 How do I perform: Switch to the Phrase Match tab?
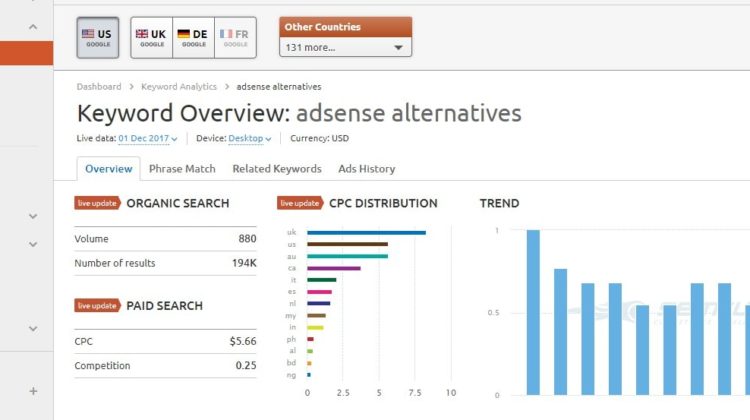click(182, 169)
